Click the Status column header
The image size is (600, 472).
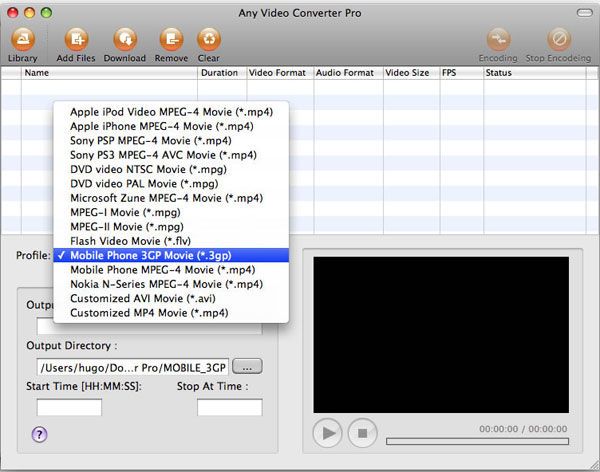[x=535, y=73]
